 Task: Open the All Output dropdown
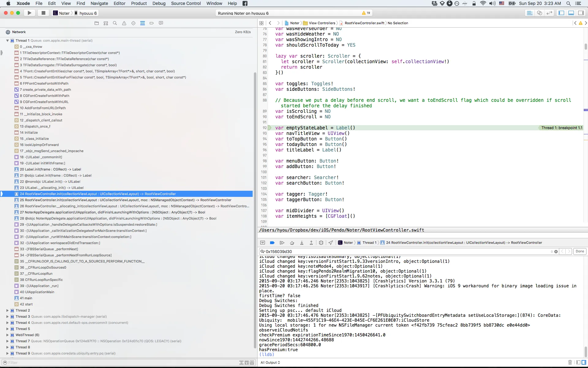tap(270, 362)
